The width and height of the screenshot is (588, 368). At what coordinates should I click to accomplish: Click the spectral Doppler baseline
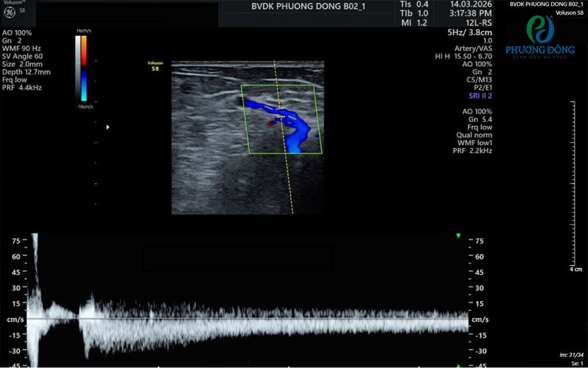click(250, 319)
